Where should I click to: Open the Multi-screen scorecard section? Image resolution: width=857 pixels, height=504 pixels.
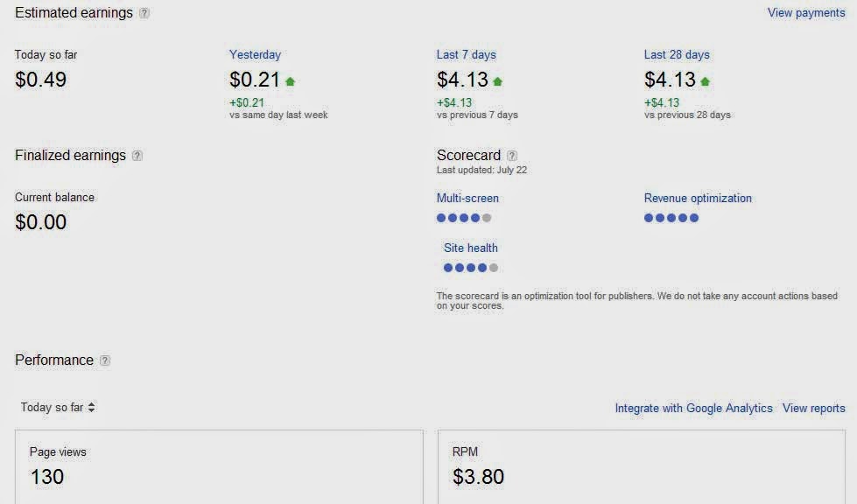[x=468, y=198]
